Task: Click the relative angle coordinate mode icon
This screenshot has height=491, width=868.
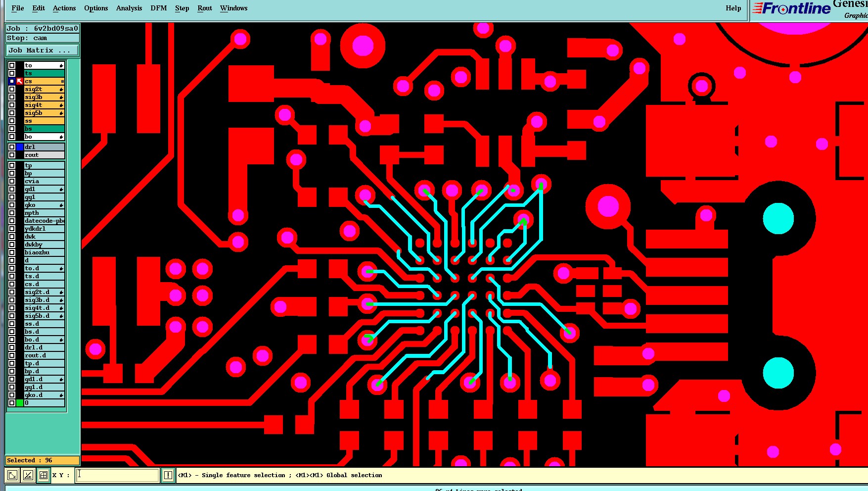Action: [28, 475]
